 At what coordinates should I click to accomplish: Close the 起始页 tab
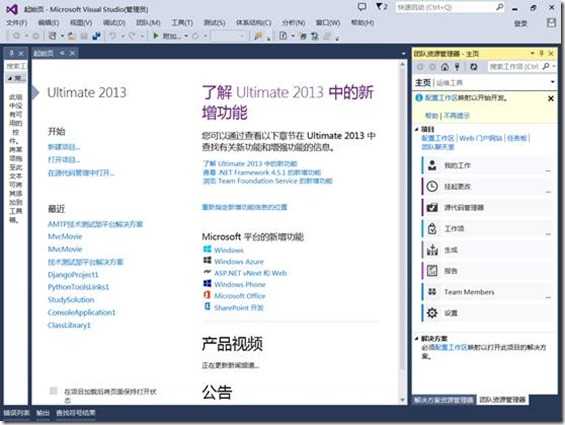[x=72, y=53]
